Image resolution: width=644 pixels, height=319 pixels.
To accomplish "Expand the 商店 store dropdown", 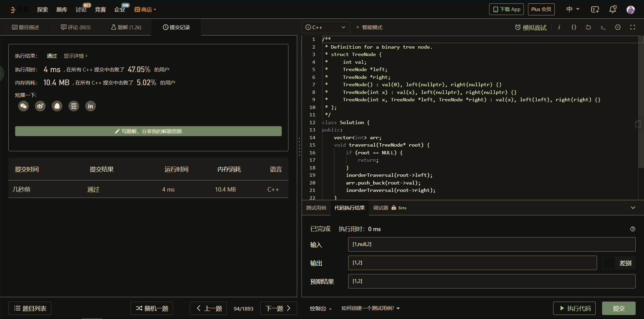I will (146, 9).
